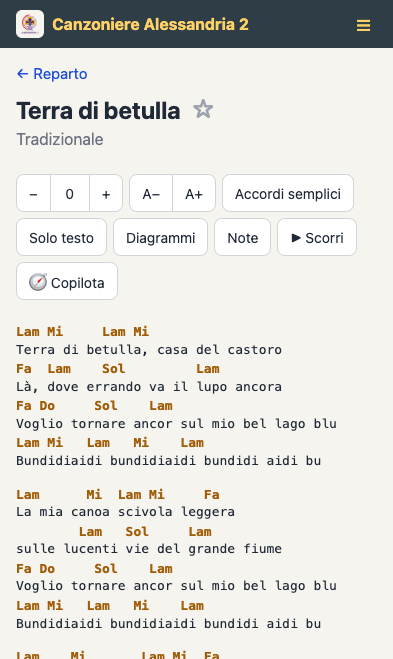Click the Tradizionale author text
Image resolution: width=393 pixels, height=659 pixels.
[x=60, y=140]
